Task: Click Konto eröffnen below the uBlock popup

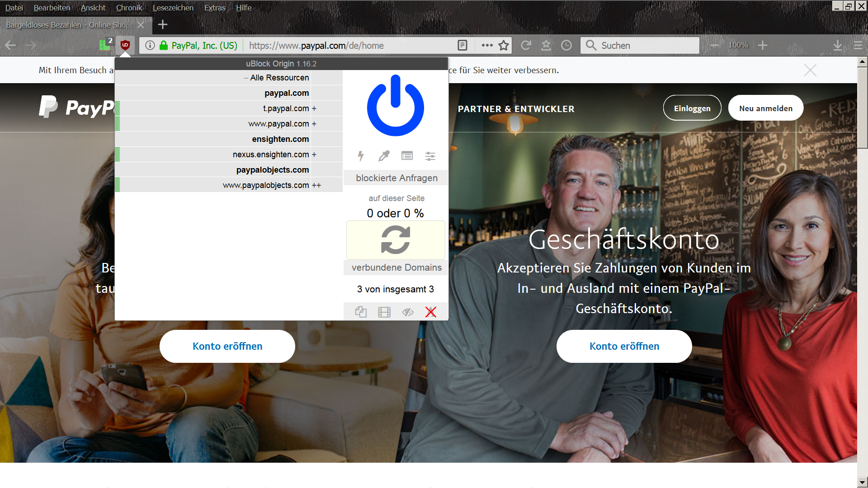Action: pos(227,346)
